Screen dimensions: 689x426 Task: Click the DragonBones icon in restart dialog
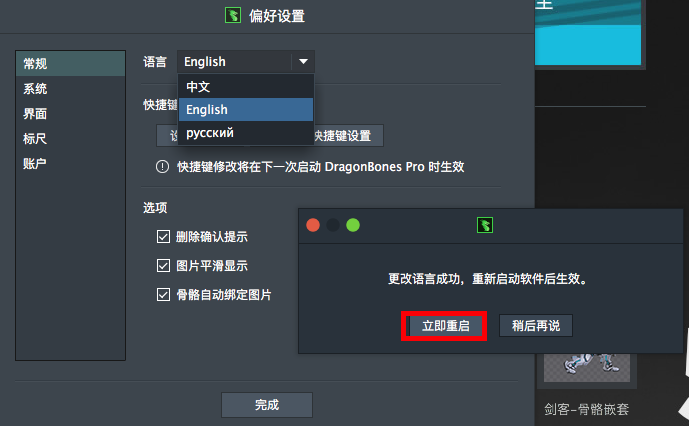click(485, 225)
